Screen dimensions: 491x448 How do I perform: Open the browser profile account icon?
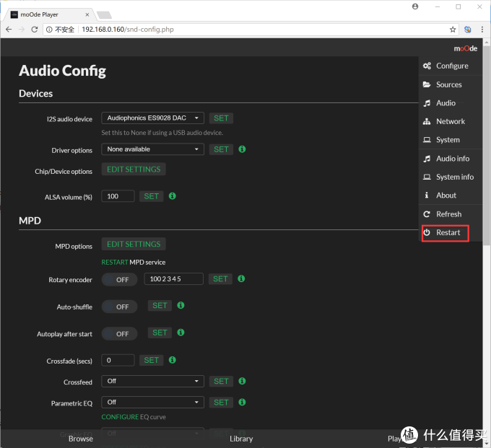[415, 6]
